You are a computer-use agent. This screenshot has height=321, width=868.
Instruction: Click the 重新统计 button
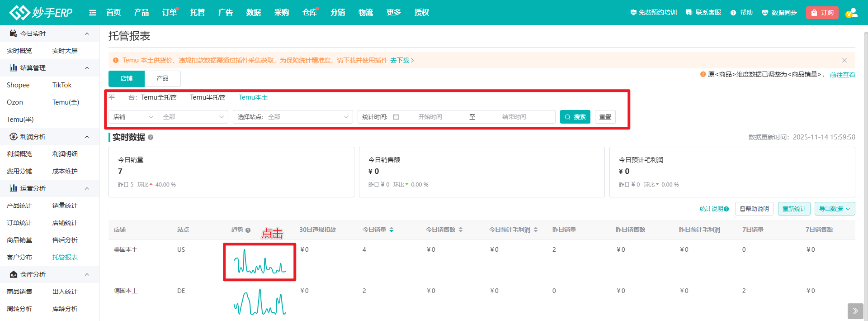pyautogui.click(x=794, y=209)
